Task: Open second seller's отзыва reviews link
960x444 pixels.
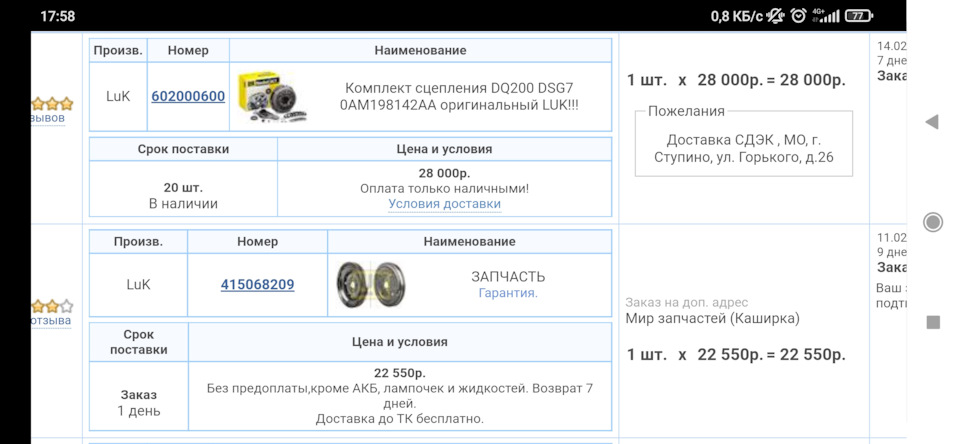Action: coord(51,320)
